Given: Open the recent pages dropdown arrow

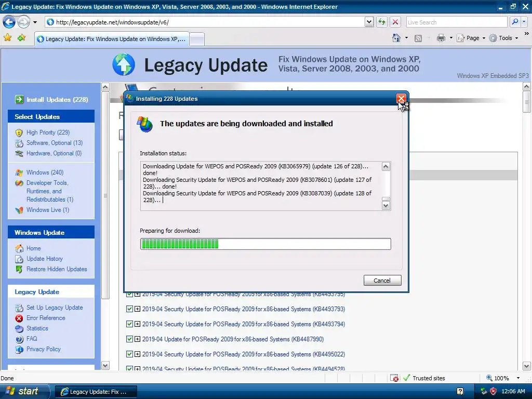Looking at the screenshot, I should coord(35,22).
